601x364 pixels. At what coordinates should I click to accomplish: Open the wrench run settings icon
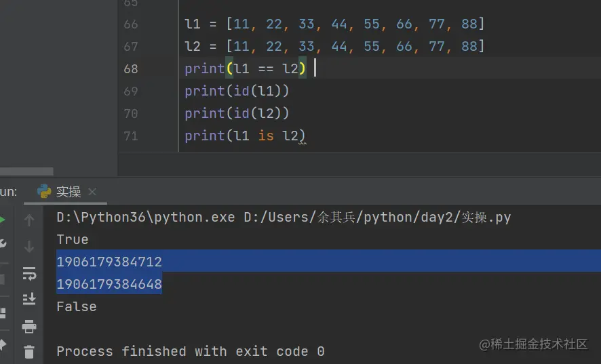click(x=2, y=243)
